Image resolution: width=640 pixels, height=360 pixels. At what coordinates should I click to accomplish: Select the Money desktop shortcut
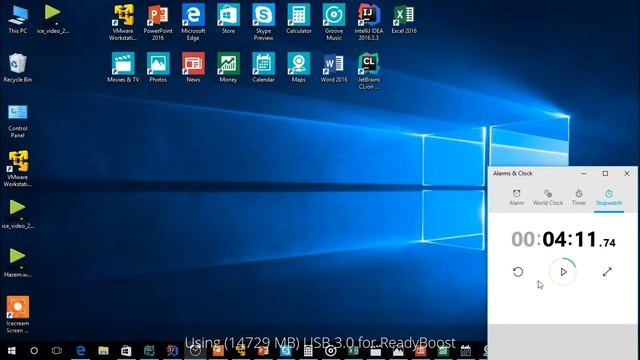click(228, 68)
